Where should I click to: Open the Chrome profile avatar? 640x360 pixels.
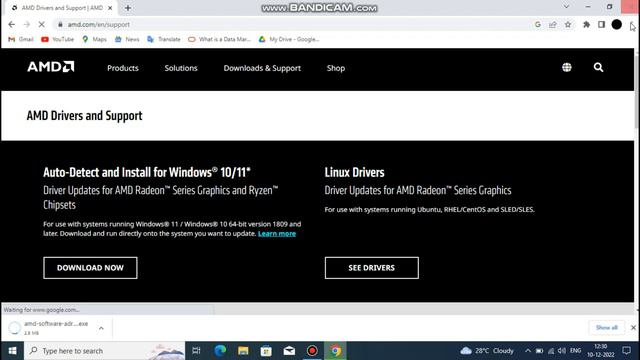click(617, 24)
